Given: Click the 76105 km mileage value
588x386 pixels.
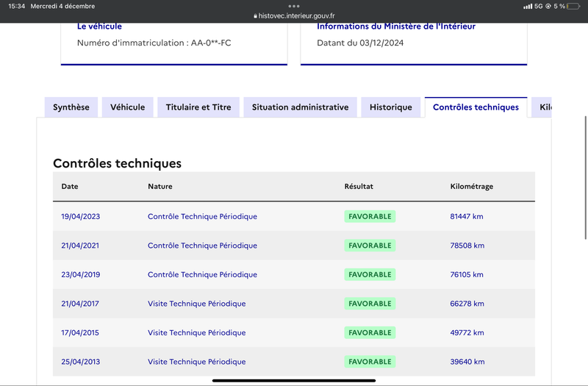Looking at the screenshot, I should point(467,274).
